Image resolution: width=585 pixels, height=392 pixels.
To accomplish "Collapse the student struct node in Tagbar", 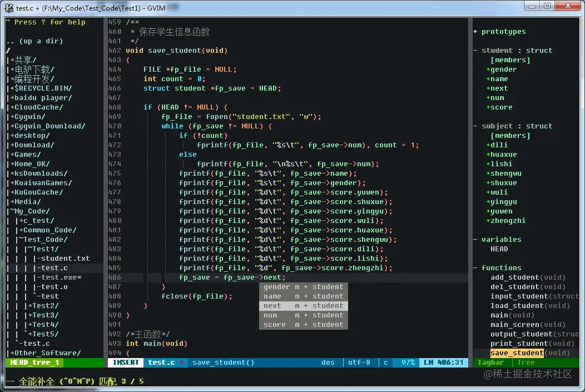I will pos(475,51).
